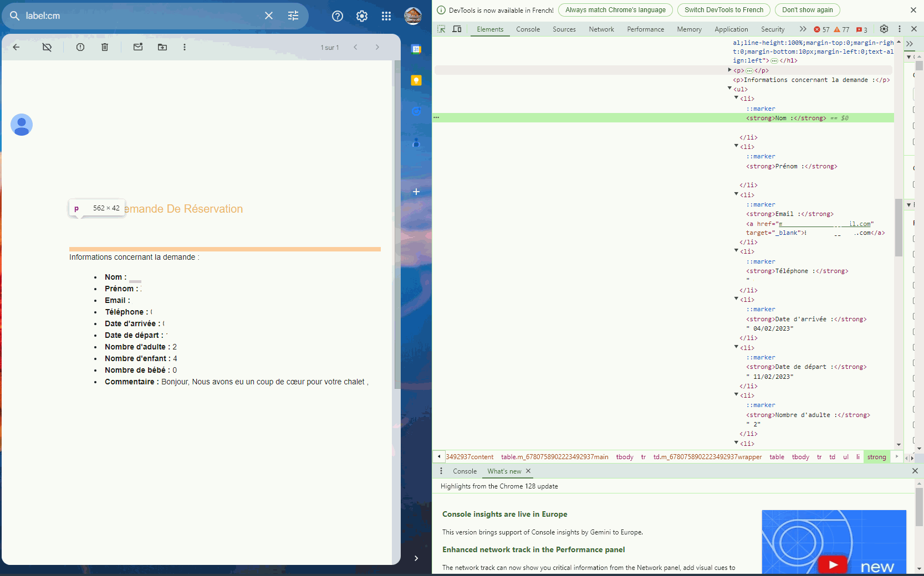Open Google Keep from side panel
Image resolution: width=924 pixels, height=576 pixels.
tap(416, 81)
